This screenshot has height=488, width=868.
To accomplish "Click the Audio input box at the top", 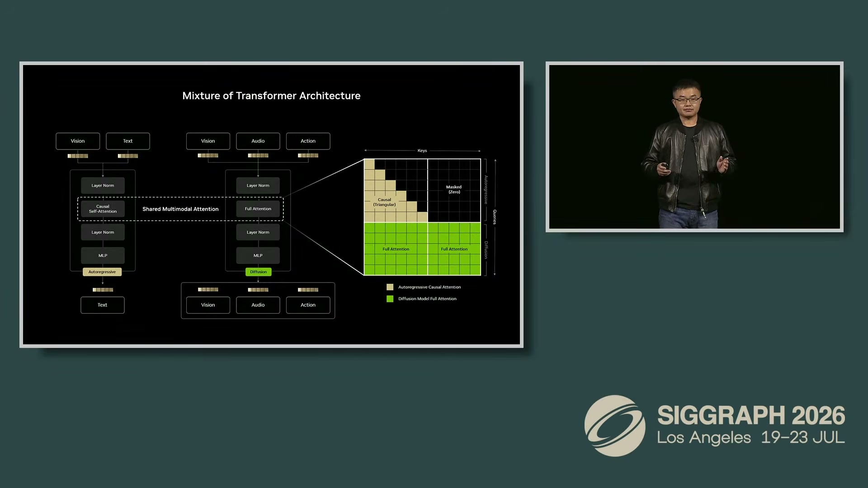I will pos(258,141).
